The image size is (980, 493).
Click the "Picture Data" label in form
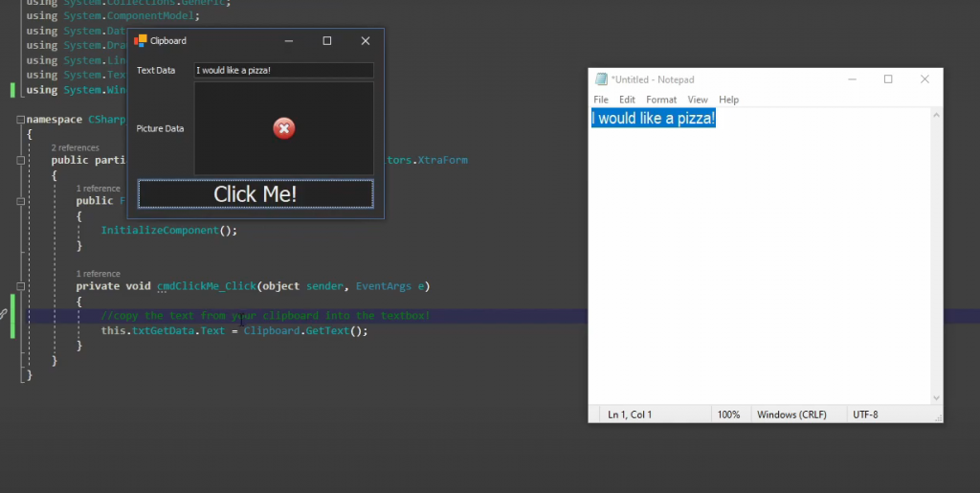click(x=160, y=128)
